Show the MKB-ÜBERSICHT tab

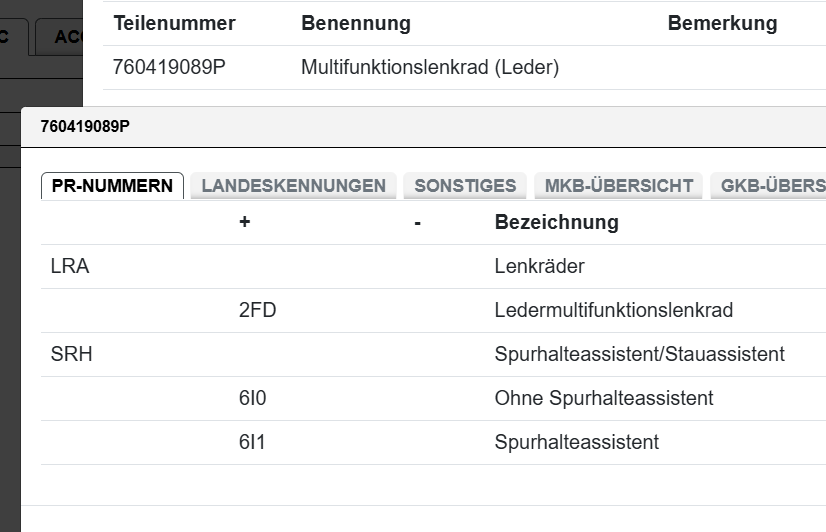tap(619, 186)
